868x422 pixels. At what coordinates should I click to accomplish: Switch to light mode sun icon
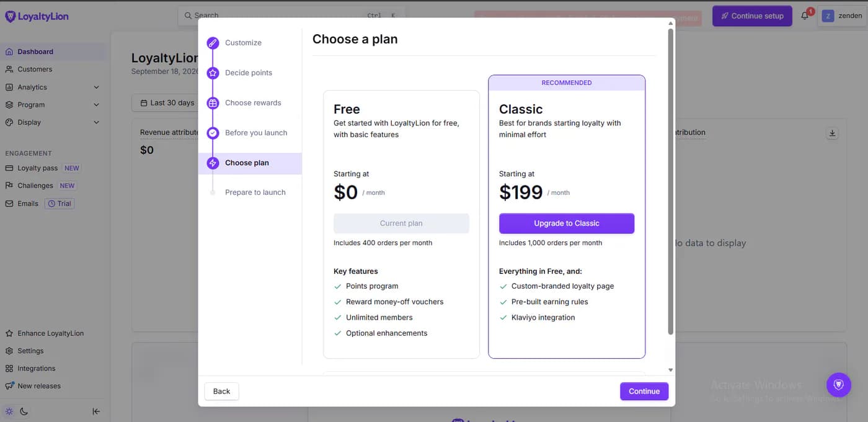tap(9, 411)
